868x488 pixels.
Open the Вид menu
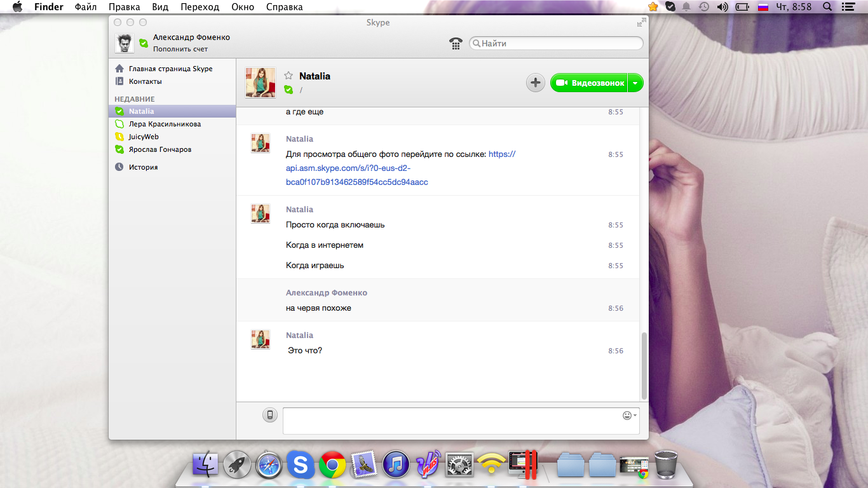pos(160,7)
